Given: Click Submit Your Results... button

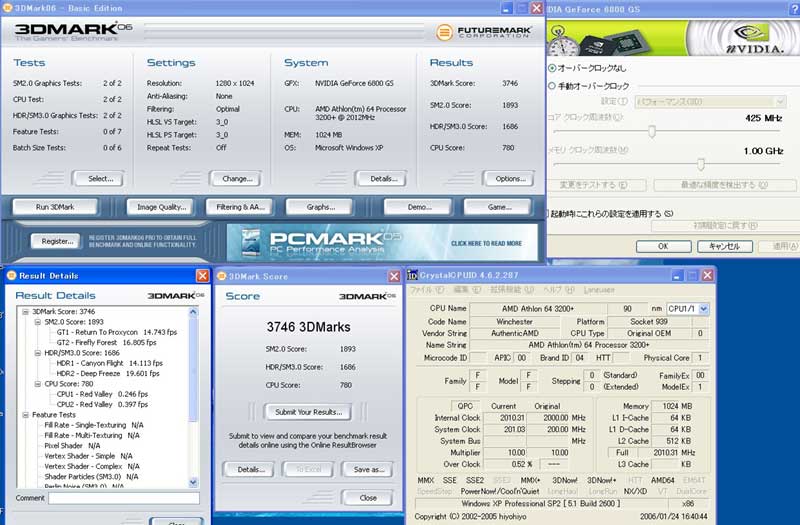Looking at the screenshot, I should (308, 412).
